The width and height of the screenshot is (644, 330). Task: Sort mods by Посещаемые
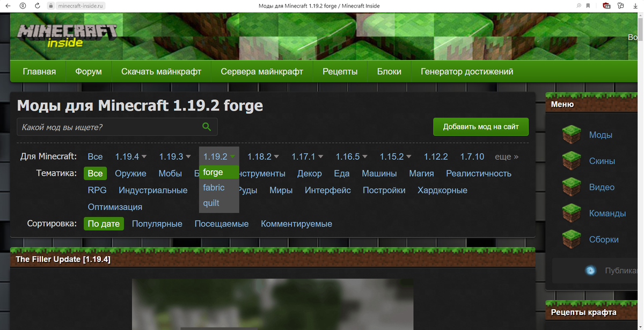pyautogui.click(x=222, y=224)
